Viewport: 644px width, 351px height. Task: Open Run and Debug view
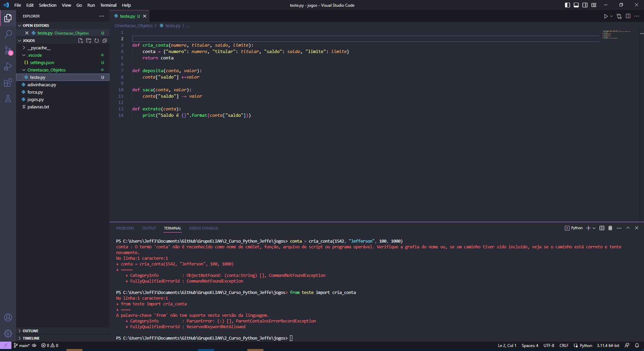8,66
